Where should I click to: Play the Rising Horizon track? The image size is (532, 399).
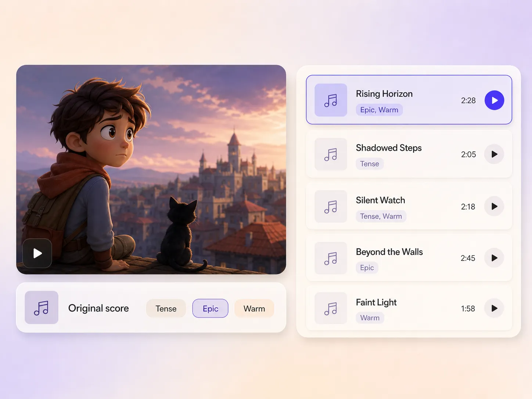pyautogui.click(x=494, y=100)
